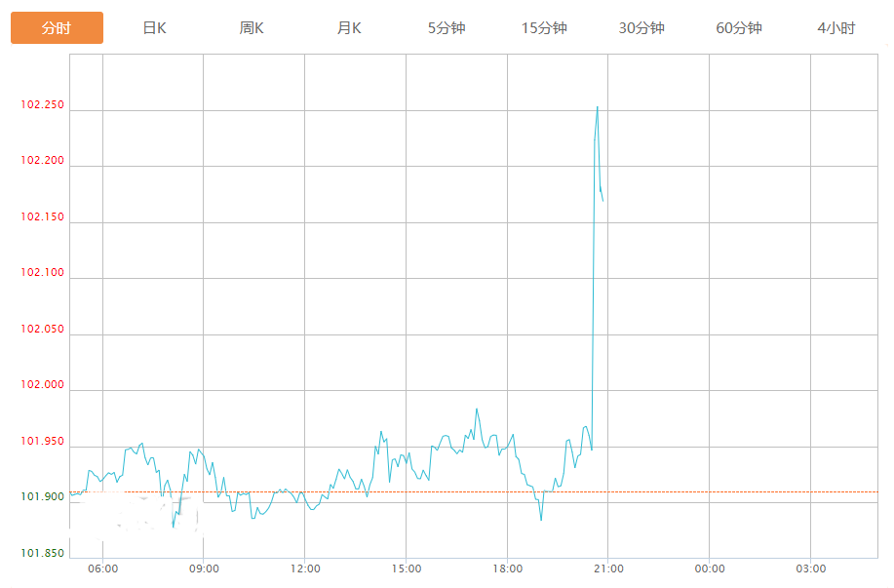The width and height of the screenshot is (894, 588).
Task: Show the 15分钟 chart tab
Action: [x=544, y=28]
